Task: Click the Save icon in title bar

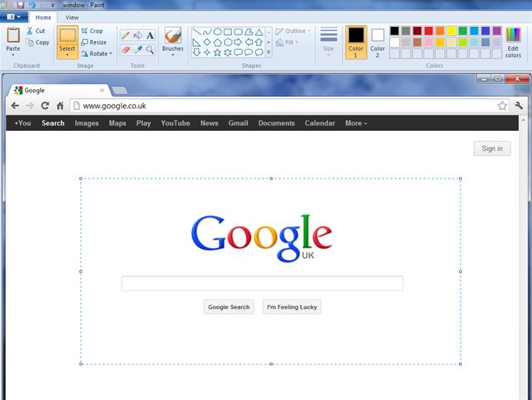Action: click(x=20, y=5)
